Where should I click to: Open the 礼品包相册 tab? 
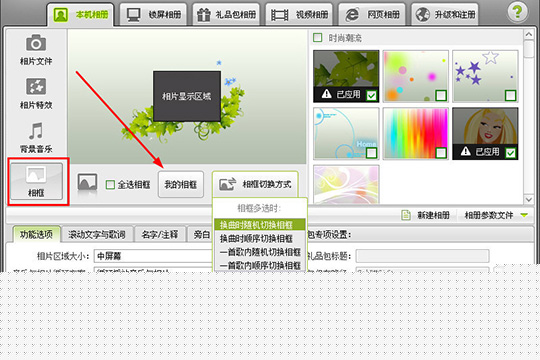coord(226,15)
